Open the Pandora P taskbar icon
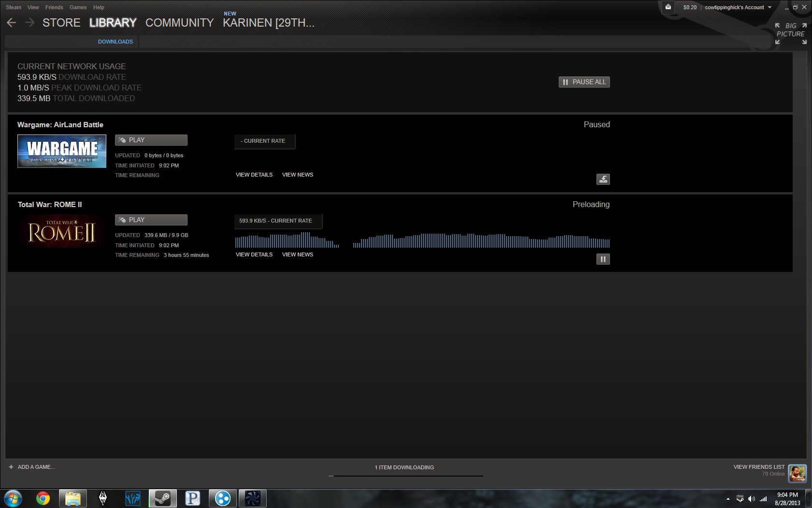Viewport: 812px width, 508px height. (x=193, y=498)
